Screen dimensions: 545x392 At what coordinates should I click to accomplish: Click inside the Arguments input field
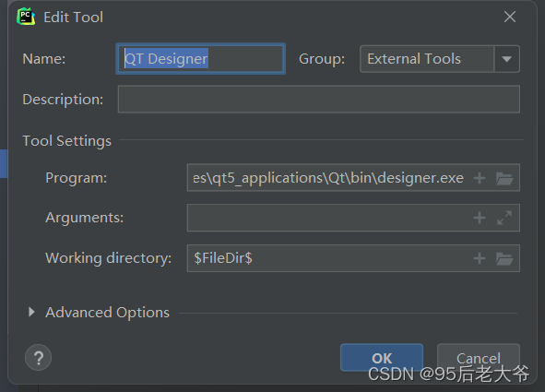click(x=328, y=218)
